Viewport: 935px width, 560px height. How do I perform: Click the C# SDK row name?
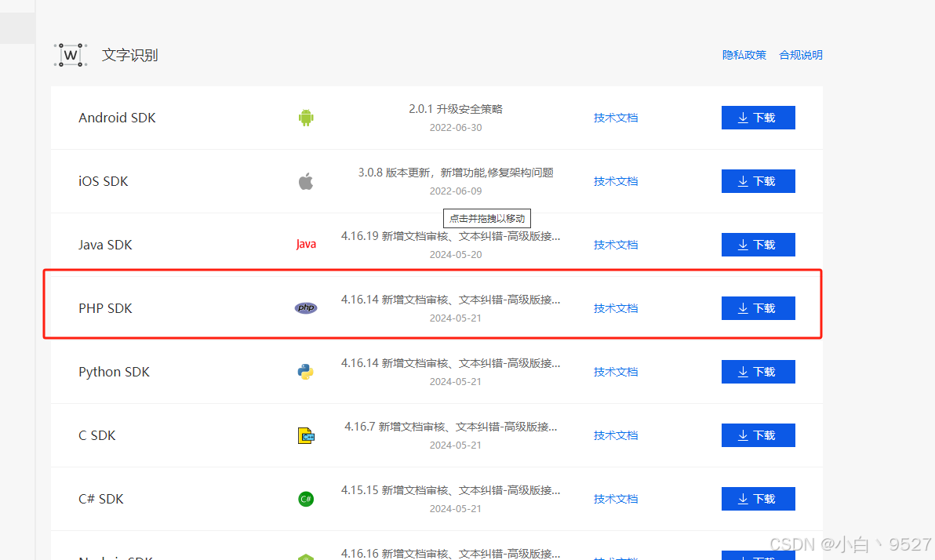pos(100,499)
